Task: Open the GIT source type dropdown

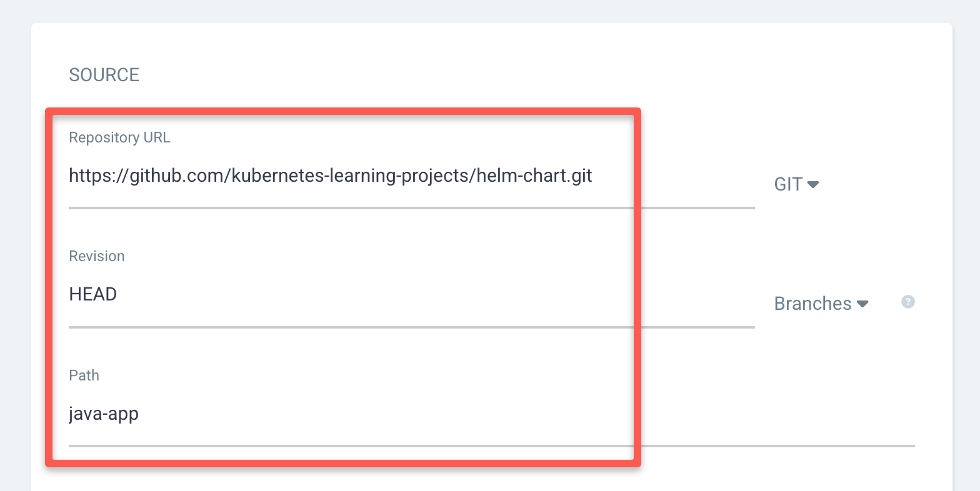Action: pos(796,184)
